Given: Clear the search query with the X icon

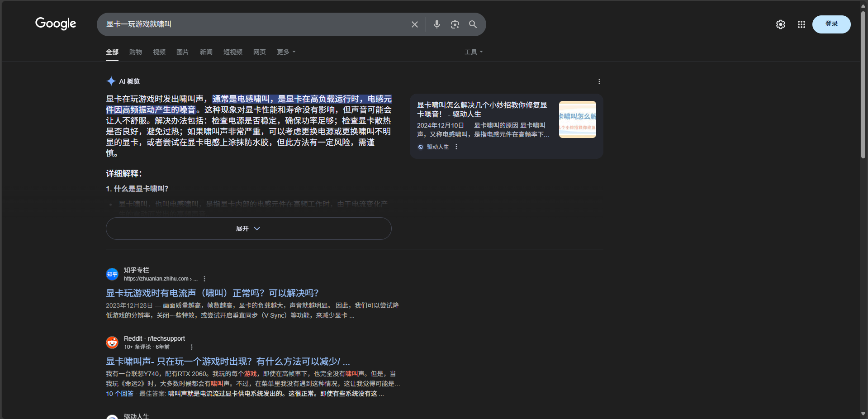Looking at the screenshot, I should click(x=414, y=24).
